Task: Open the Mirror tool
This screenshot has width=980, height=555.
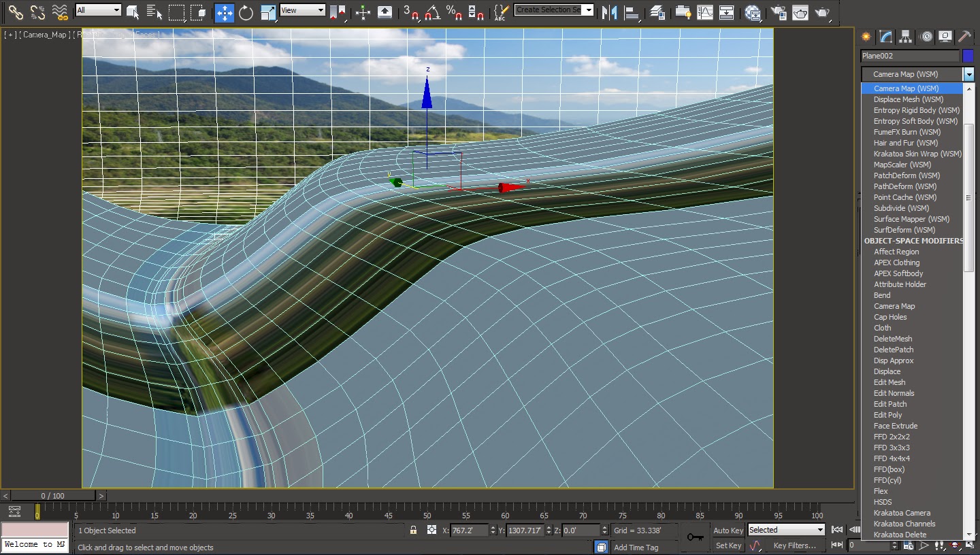Action: pyautogui.click(x=609, y=12)
